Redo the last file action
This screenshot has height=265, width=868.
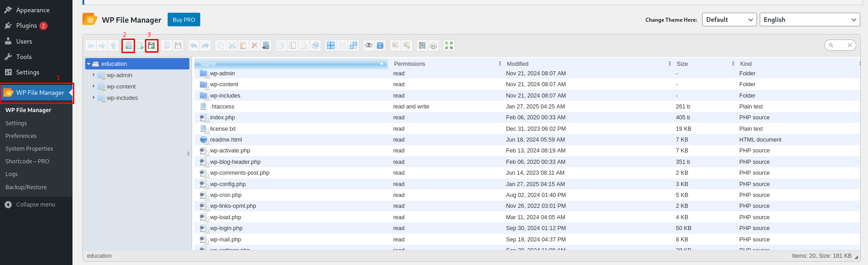[205, 45]
